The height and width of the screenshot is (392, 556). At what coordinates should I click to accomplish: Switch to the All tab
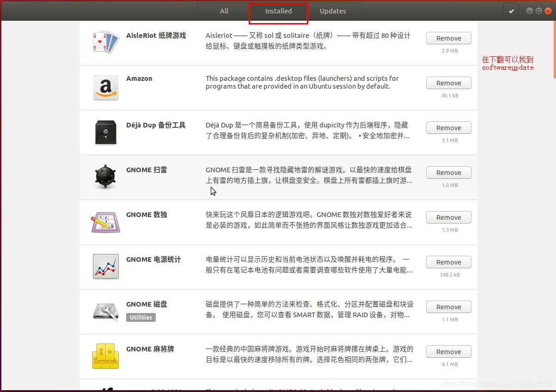tap(224, 11)
